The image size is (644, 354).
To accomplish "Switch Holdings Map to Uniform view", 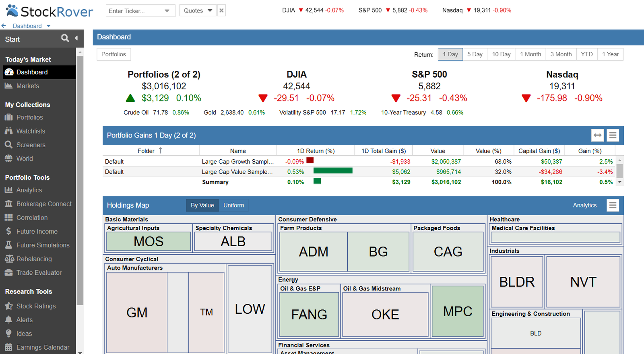I will pos(233,205).
